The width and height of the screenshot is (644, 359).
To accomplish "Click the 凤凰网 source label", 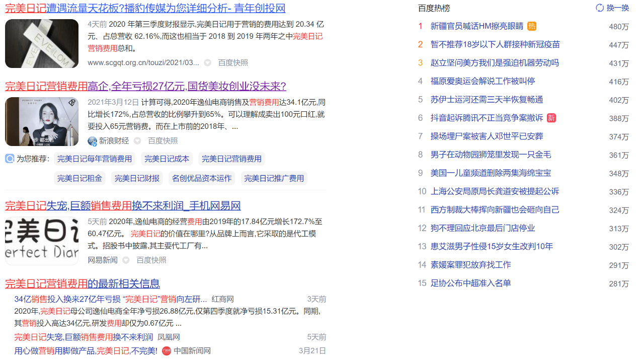I will [x=169, y=337].
